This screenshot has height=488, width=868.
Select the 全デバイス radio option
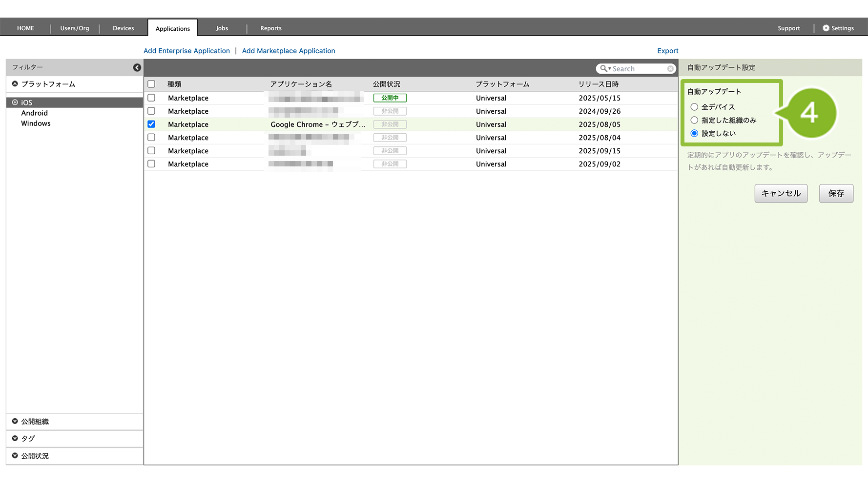click(x=694, y=107)
